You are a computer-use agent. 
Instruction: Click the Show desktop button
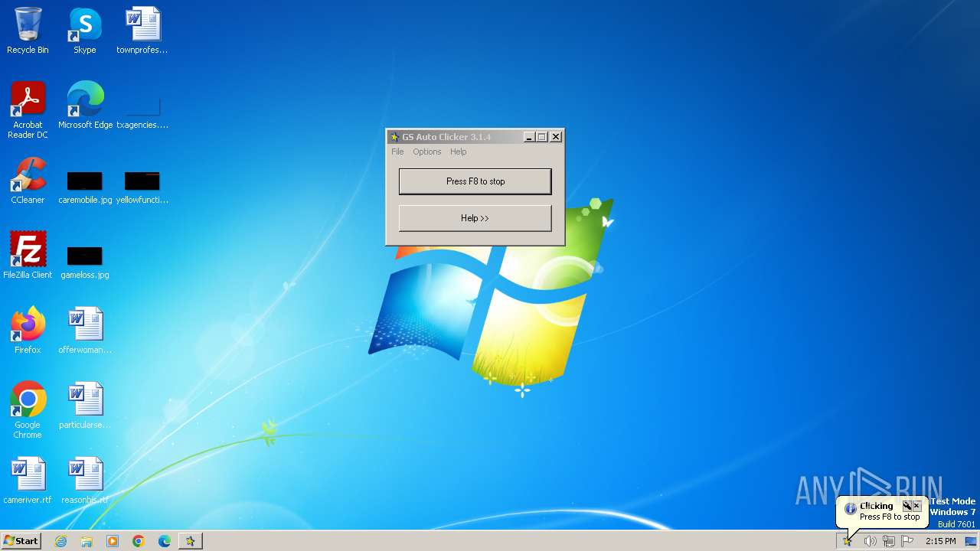pos(971,541)
